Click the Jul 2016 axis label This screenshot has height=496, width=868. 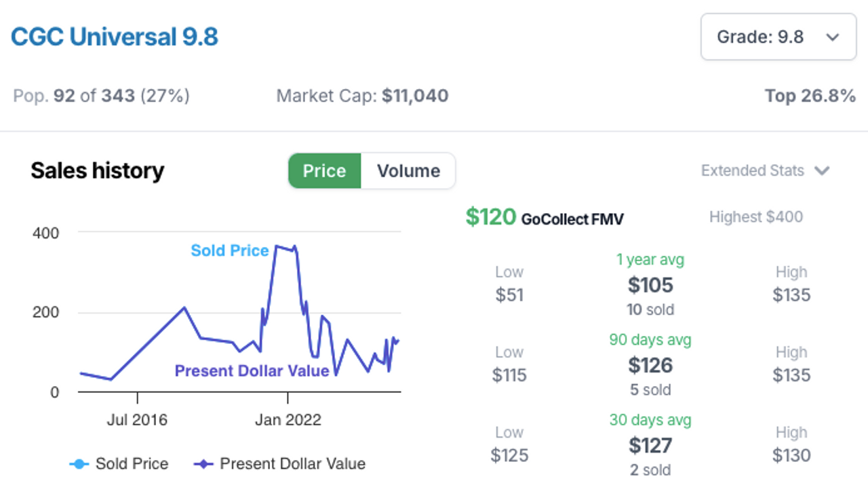tap(137, 420)
